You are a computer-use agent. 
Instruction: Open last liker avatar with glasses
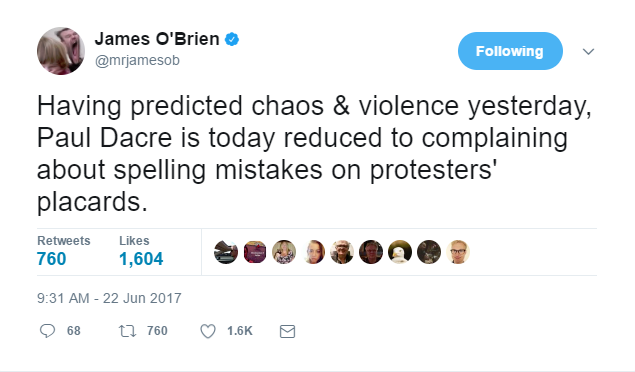click(458, 252)
